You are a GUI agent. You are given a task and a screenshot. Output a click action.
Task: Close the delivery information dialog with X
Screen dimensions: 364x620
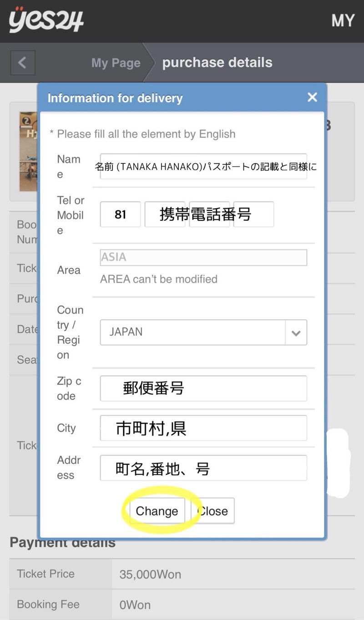pyautogui.click(x=312, y=97)
